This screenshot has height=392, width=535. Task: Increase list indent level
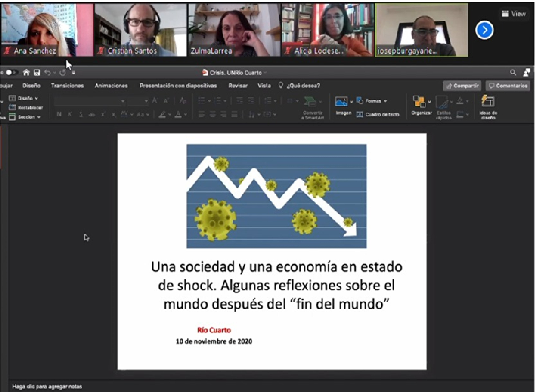click(251, 101)
